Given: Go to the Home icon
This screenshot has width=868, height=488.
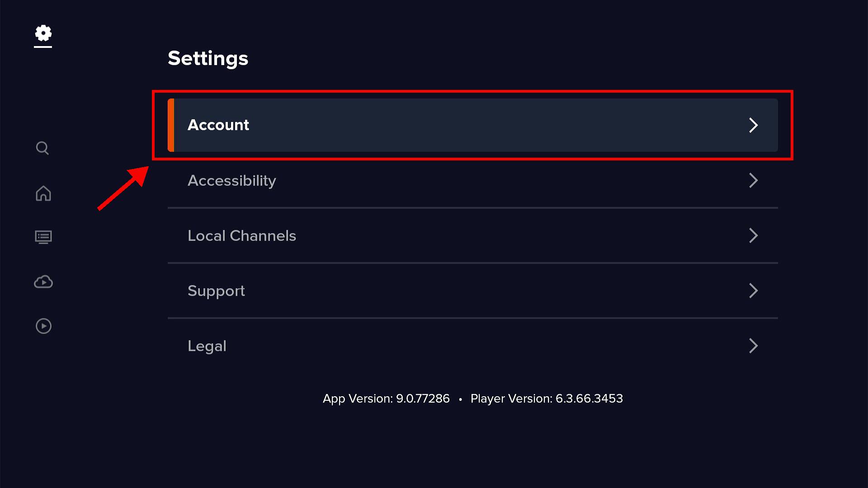Looking at the screenshot, I should [42, 193].
